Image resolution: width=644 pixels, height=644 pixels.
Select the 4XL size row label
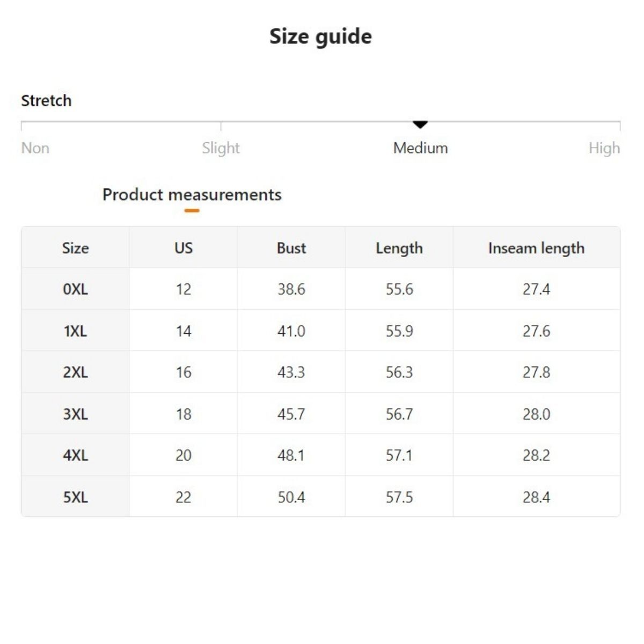75,455
